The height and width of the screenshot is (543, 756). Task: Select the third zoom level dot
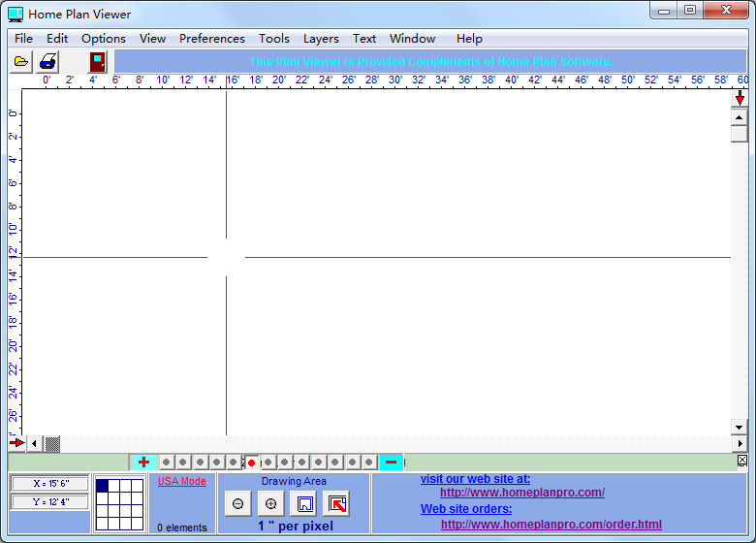[200, 463]
